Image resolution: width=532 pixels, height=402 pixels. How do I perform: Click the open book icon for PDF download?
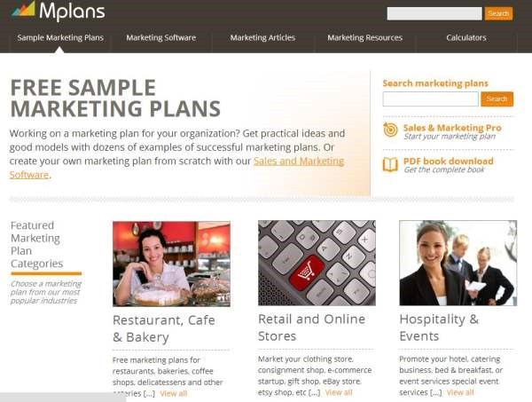[x=390, y=165]
